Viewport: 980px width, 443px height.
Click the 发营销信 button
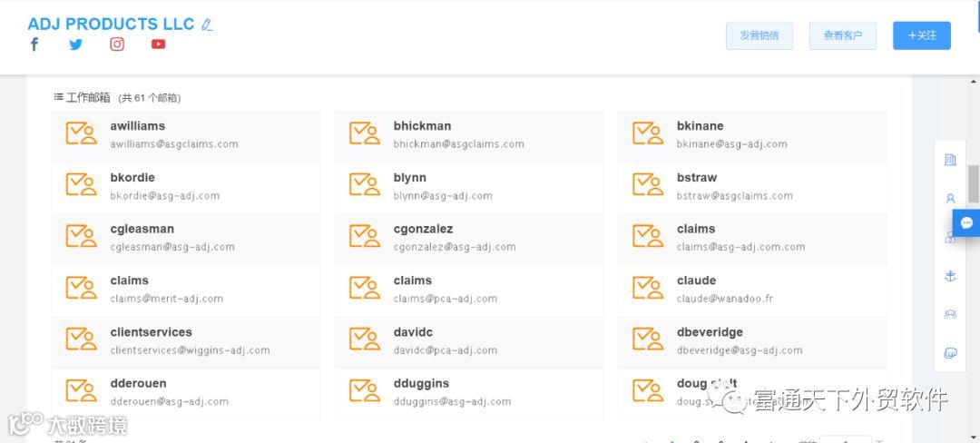pyautogui.click(x=759, y=35)
